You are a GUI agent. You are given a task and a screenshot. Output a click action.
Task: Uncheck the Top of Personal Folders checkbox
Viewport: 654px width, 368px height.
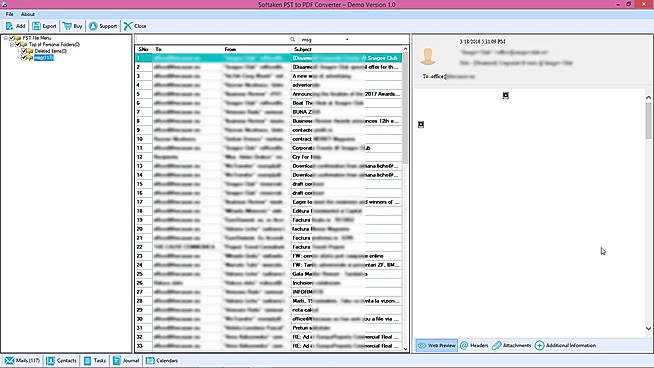[18, 44]
